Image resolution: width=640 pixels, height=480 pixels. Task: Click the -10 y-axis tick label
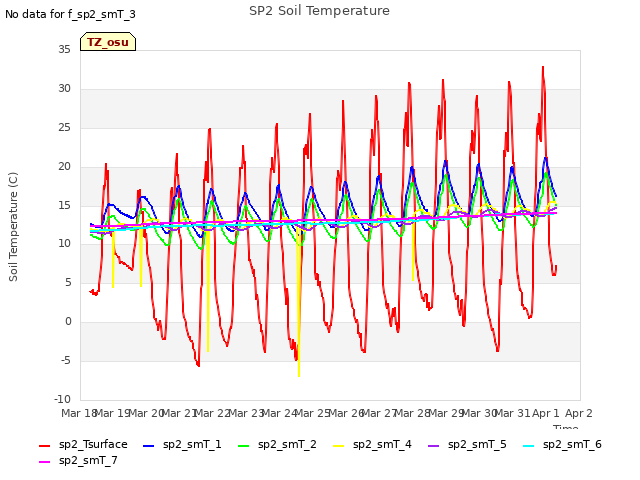point(62,399)
